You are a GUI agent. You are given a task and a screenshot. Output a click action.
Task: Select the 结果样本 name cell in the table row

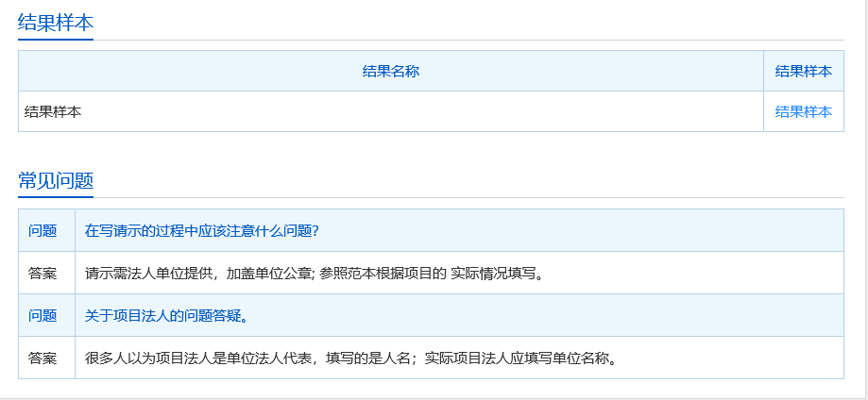tap(53, 111)
